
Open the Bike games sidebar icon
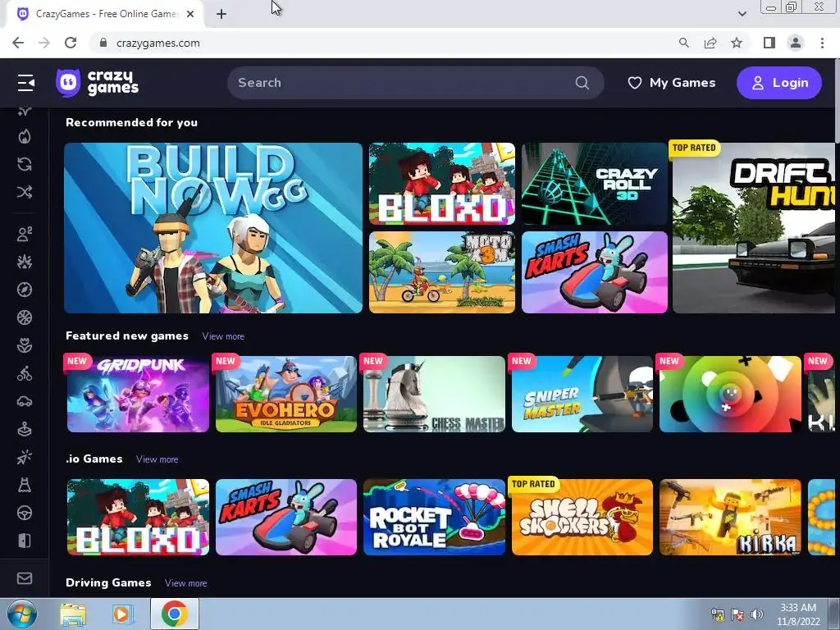25,373
